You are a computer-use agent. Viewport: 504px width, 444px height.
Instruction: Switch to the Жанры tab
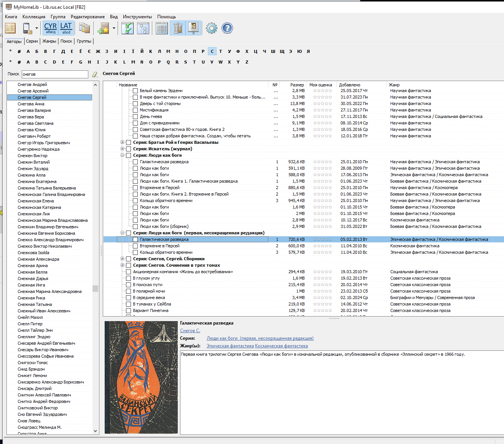49,41
